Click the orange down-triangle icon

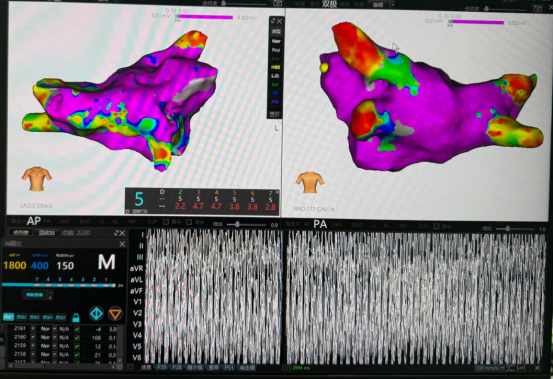[x=115, y=313]
